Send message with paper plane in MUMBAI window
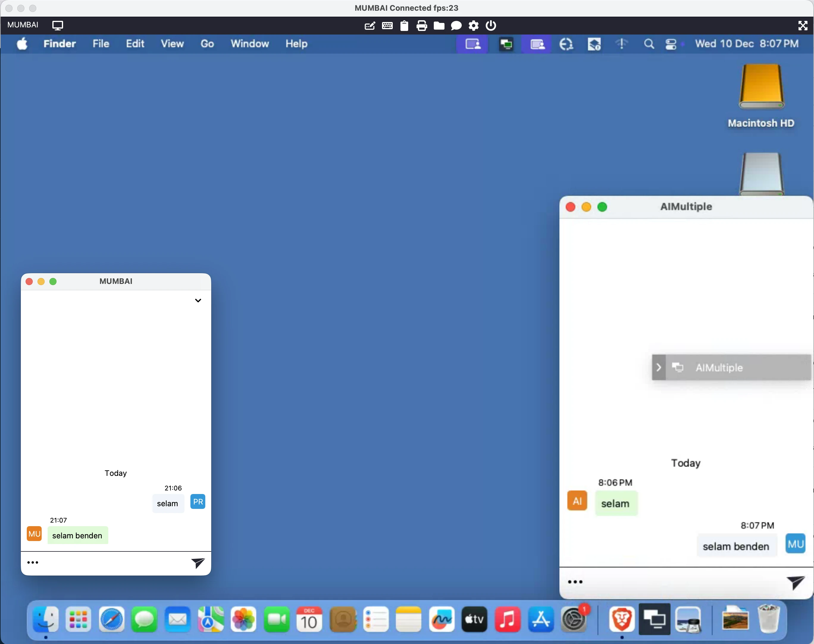The height and width of the screenshot is (644, 814). [x=198, y=563]
